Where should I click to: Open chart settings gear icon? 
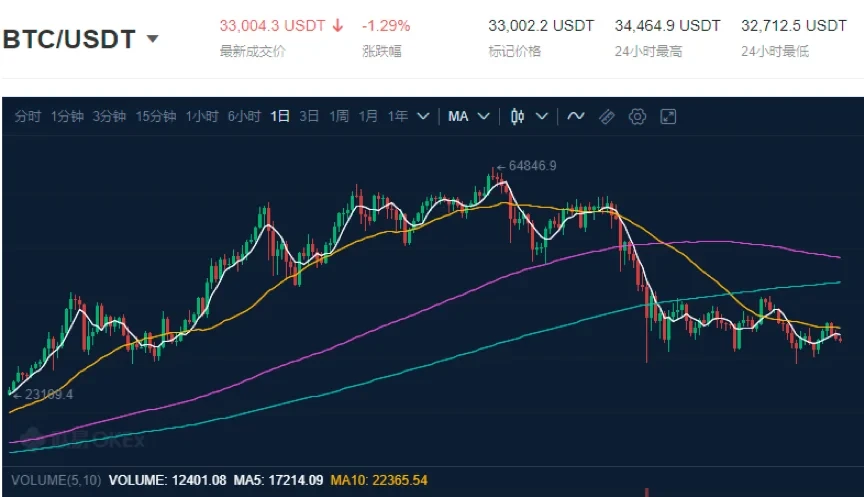pyautogui.click(x=637, y=117)
